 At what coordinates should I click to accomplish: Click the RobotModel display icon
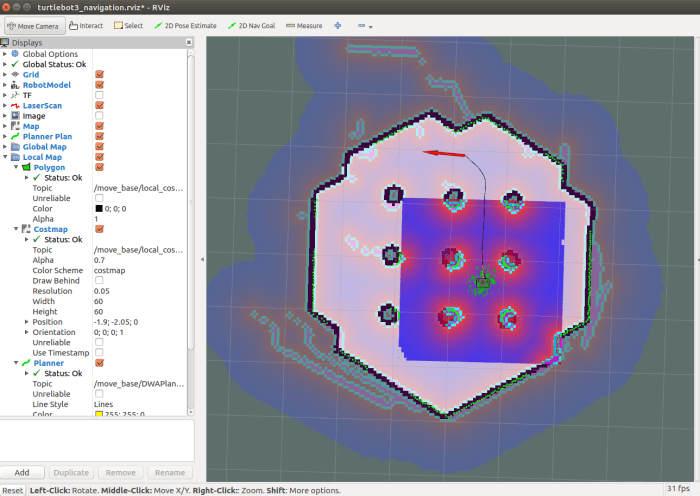point(15,85)
